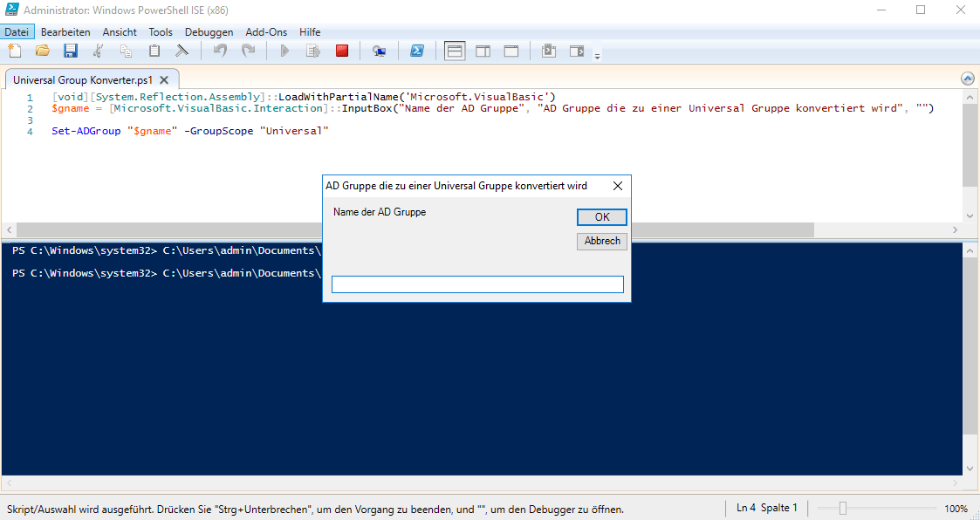Open a script with the folder icon
The height and width of the screenshot is (520, 980).
(42, 51)
